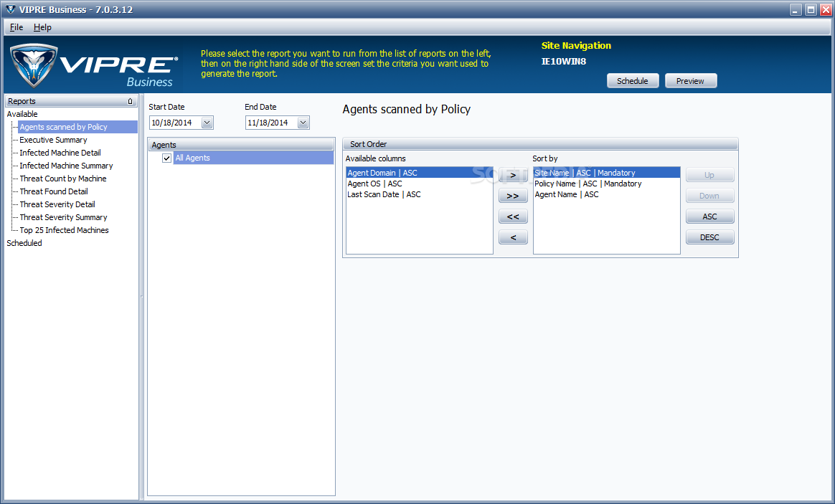Image resolution: width=835 pixels, height=504 pixels.
Task: Select the Executive Summary report
Action: click(53, 140)
